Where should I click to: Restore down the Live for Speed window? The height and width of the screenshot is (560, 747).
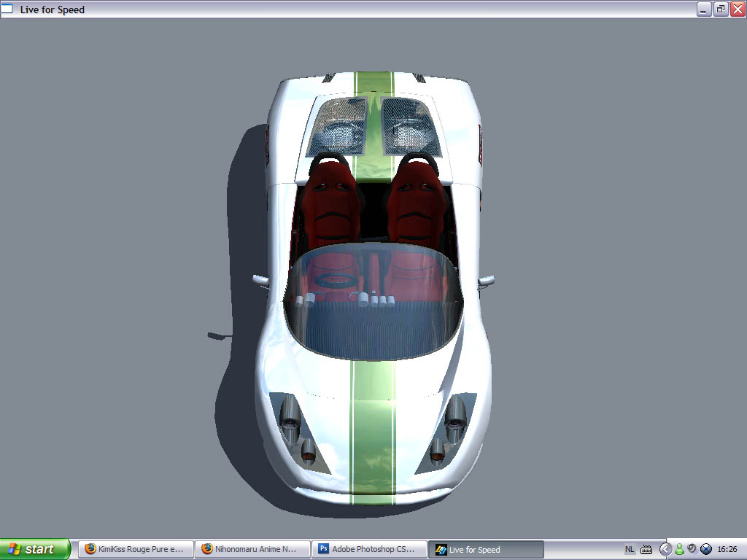pos(721,9)
